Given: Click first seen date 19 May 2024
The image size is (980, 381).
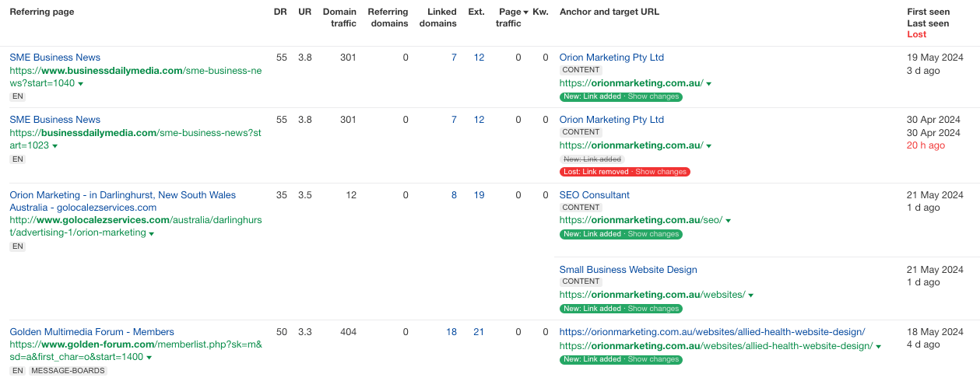Looking at the screenshot, I should [x=935, y=58].
